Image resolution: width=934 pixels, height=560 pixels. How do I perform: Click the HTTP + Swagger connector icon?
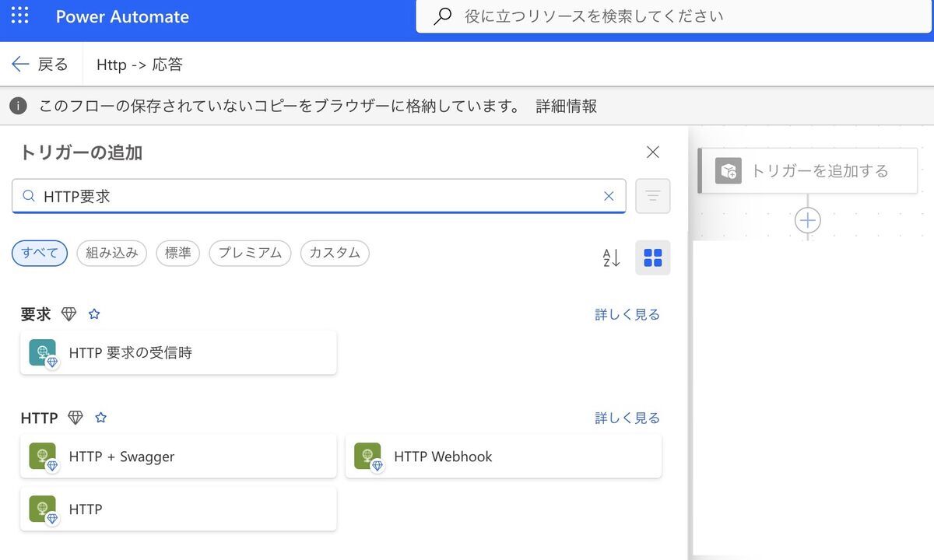pos(44,457)
